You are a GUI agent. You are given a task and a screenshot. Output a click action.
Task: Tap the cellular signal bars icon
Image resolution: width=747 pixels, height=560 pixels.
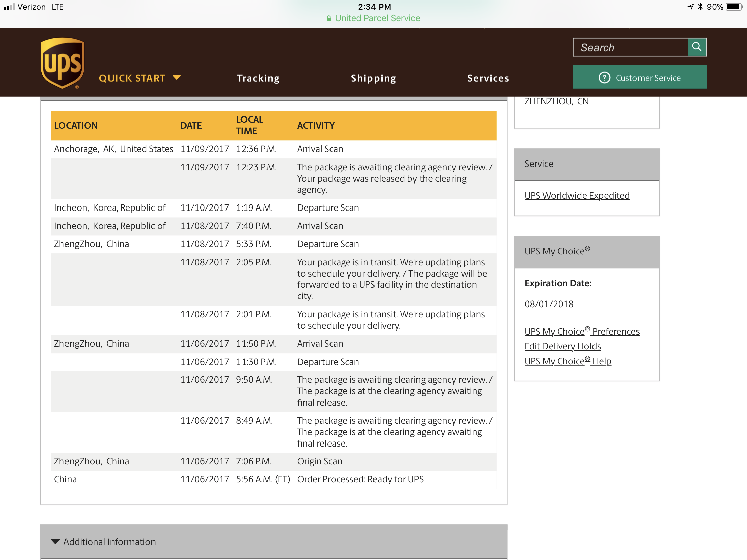click(9, 7)
